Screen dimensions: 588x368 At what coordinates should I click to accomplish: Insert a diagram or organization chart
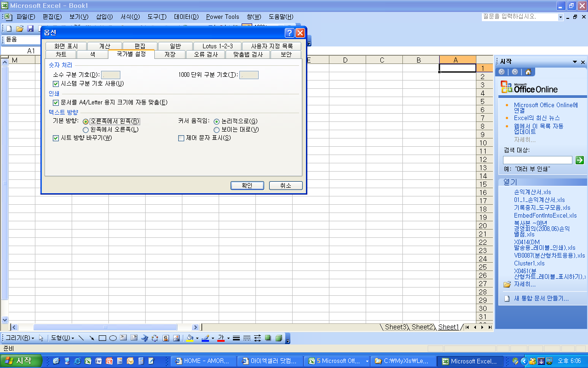tap(155, 338)
